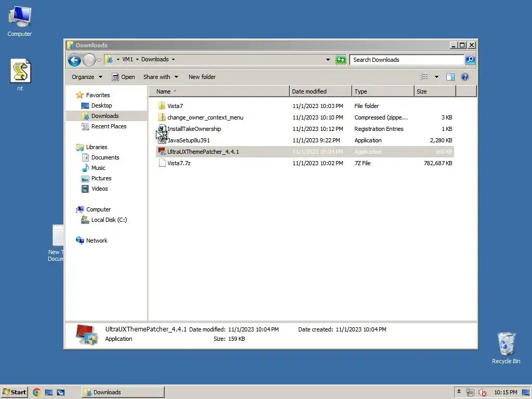Image resolution: width=532 pixels, height=399 pixels.
Task: Select the JavaSetup8u391 file name
Action: 189,140
